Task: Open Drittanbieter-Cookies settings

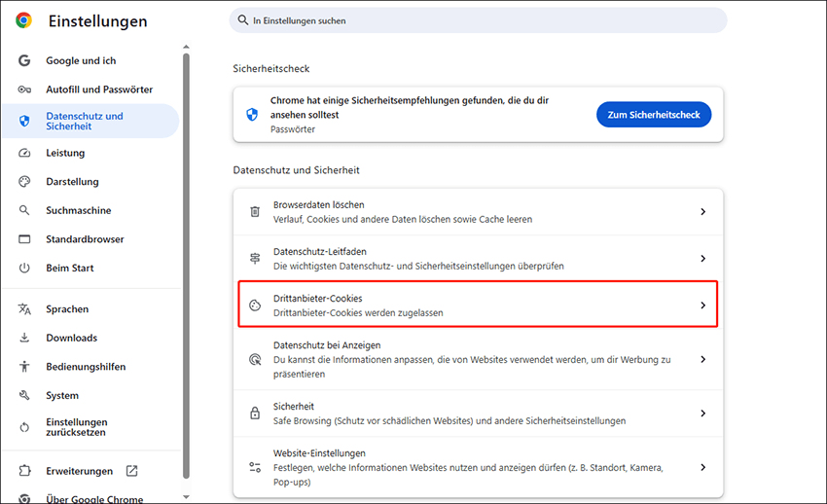Action: (x=478, y=305)
